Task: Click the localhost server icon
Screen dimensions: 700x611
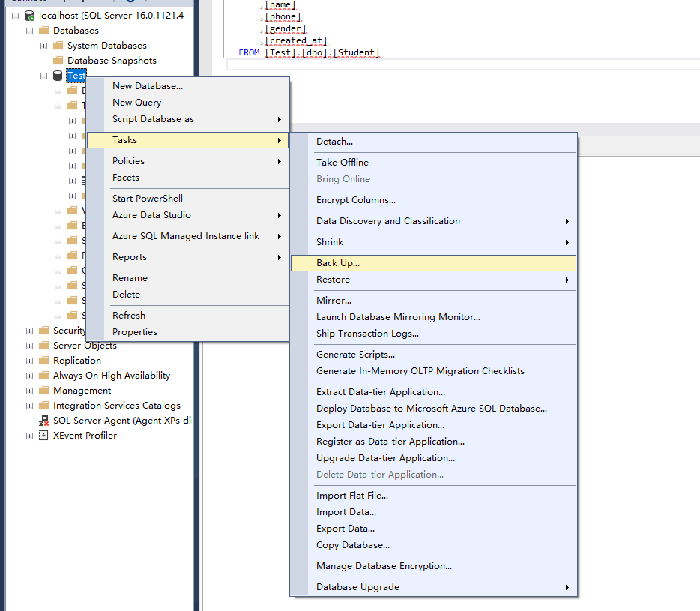Action: click(29, 16)
